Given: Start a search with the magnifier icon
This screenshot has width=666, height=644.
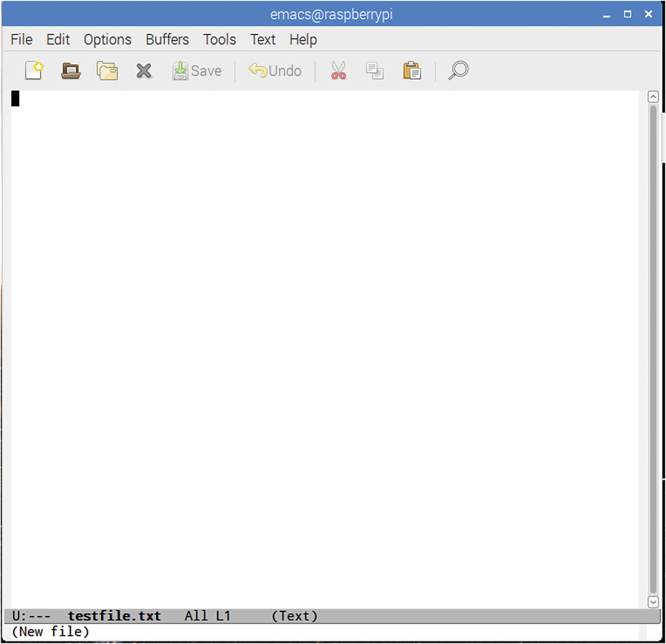Looking at the screenshot, I should coord(458,71).
